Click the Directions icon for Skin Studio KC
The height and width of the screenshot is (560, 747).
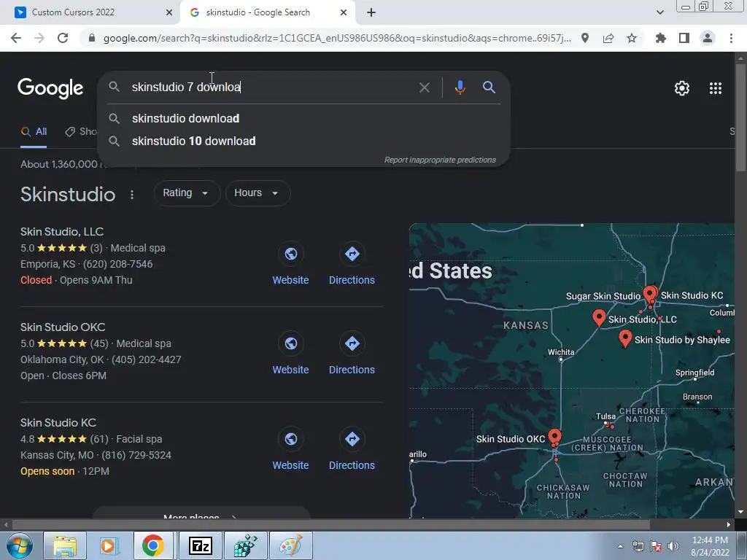[x=352, y=439]
